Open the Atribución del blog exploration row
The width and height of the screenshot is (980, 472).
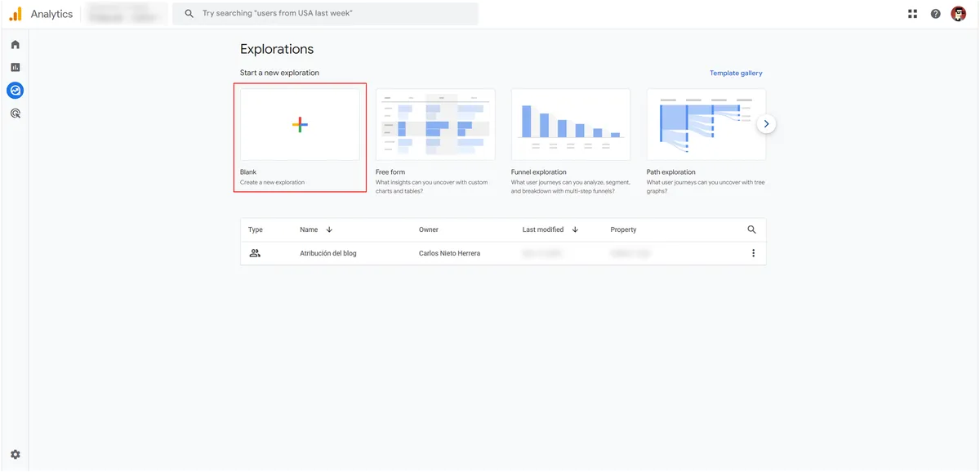coord(328,253)
